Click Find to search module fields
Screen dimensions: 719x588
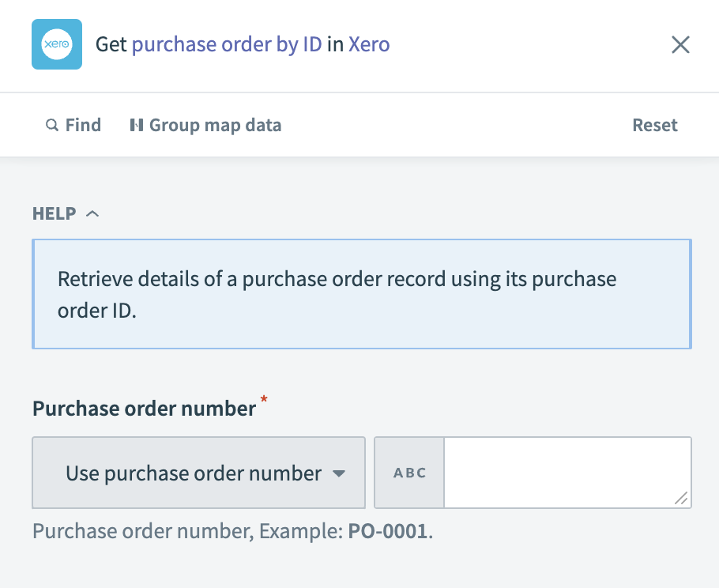(73, 125)
